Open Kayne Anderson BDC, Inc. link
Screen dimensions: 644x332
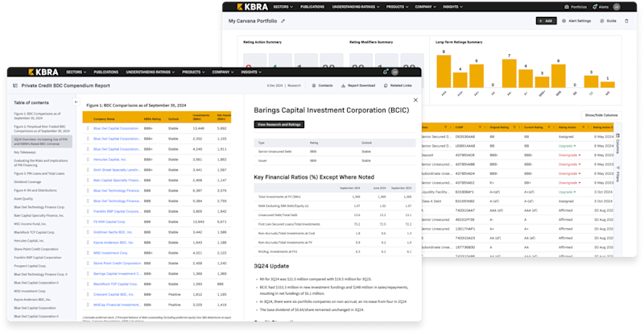pos(114,243)
